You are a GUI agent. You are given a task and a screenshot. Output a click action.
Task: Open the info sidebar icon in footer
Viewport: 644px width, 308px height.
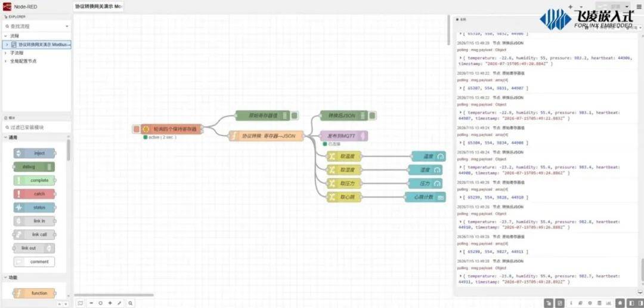[x=572, y=303]
